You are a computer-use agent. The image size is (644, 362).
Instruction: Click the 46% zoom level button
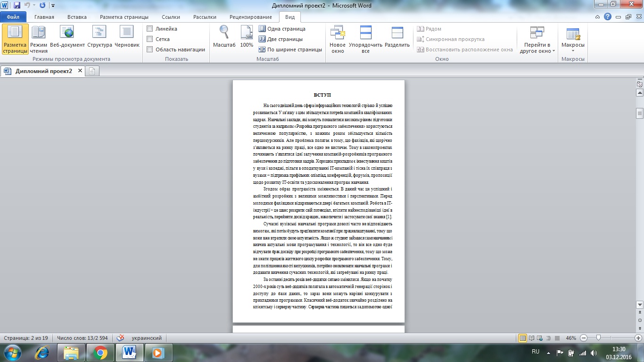point(571,338)
